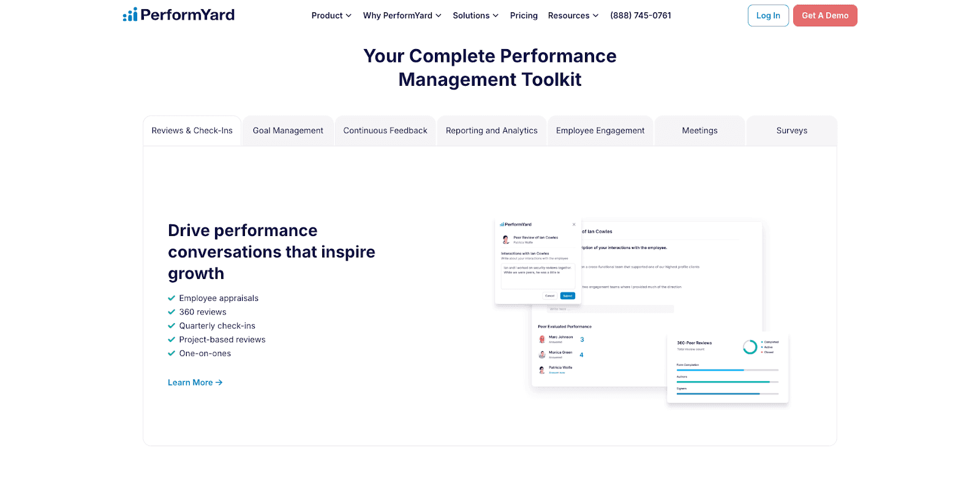Click the Authors progress bar in illustration
The image size is (980, 483).
click(x=728, y=382)
